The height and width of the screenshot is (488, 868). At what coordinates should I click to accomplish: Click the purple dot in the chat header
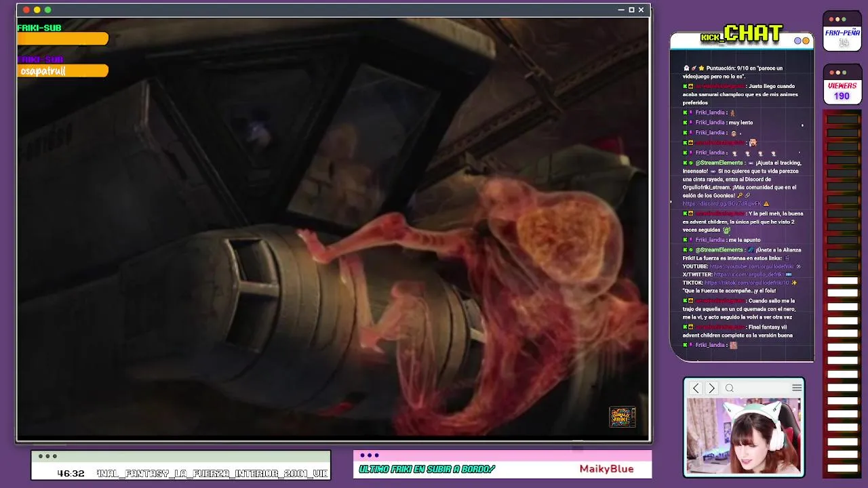click(798, 41)
